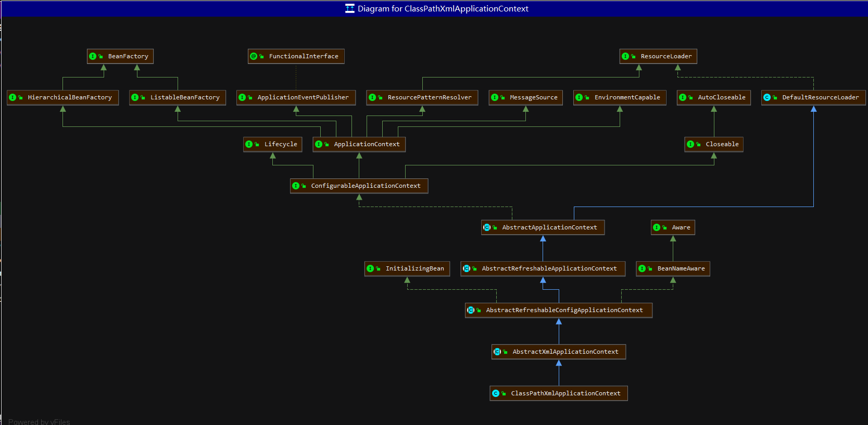868x425 pixels.
Task: Select the ResourcePatternResolver label
Action: [x=430, y=97]
